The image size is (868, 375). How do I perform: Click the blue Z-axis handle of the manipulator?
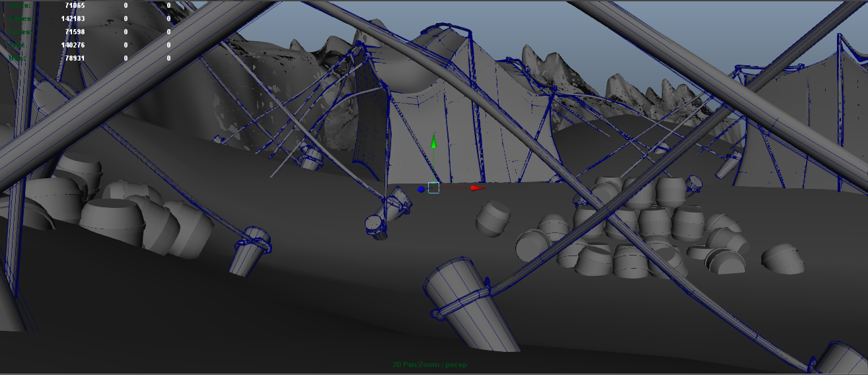click(421, 189)
